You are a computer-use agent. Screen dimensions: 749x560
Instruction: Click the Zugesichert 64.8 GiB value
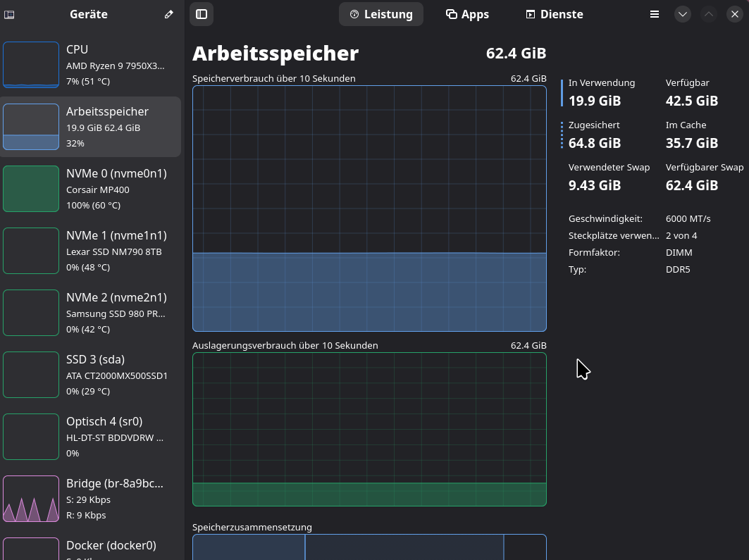pos(595,143)
